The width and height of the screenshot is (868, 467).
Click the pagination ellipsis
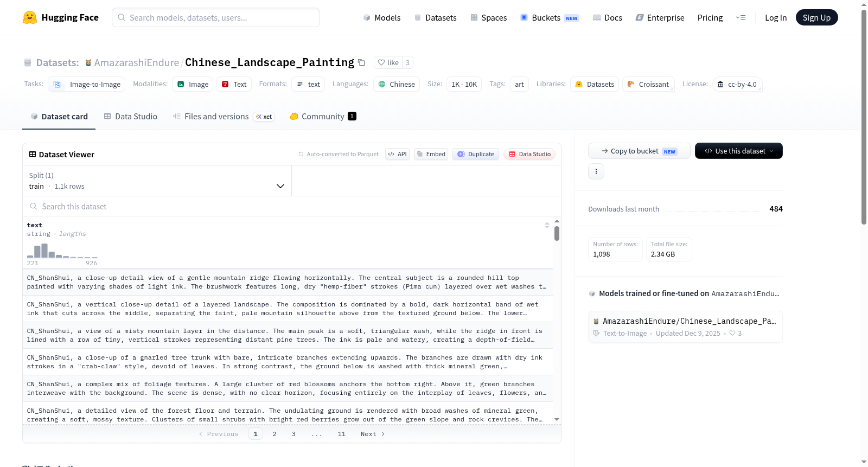coord(317,434)
